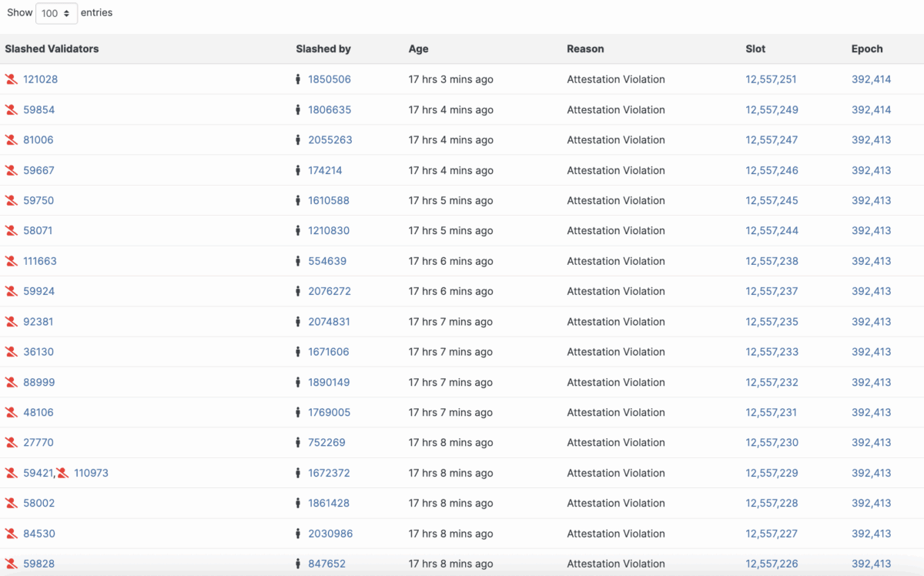Open slasher validator 2030986
924x576 pixels.
tap(330, 533)
